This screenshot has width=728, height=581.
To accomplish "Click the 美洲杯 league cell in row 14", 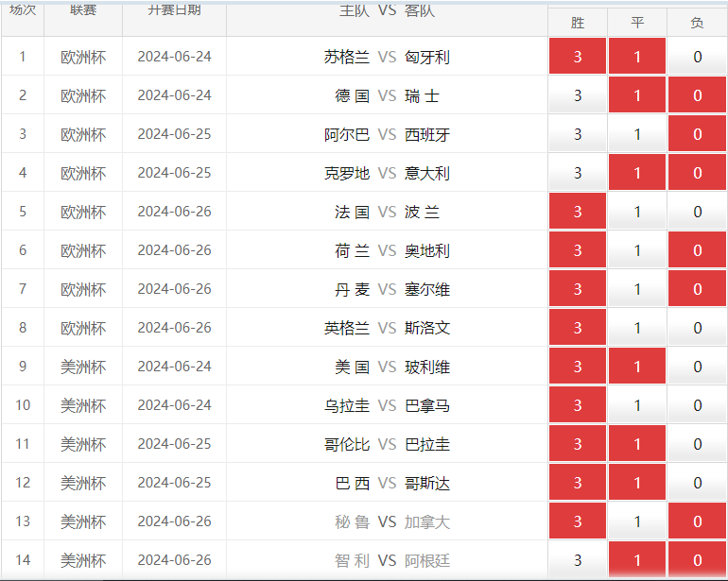I will [x=83, y=560].
